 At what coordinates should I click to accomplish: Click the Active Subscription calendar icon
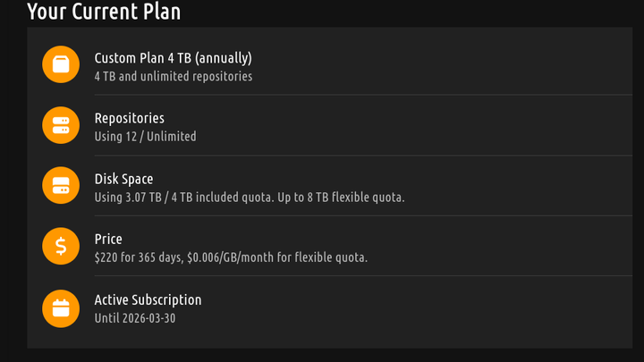(x=61, y=307)
